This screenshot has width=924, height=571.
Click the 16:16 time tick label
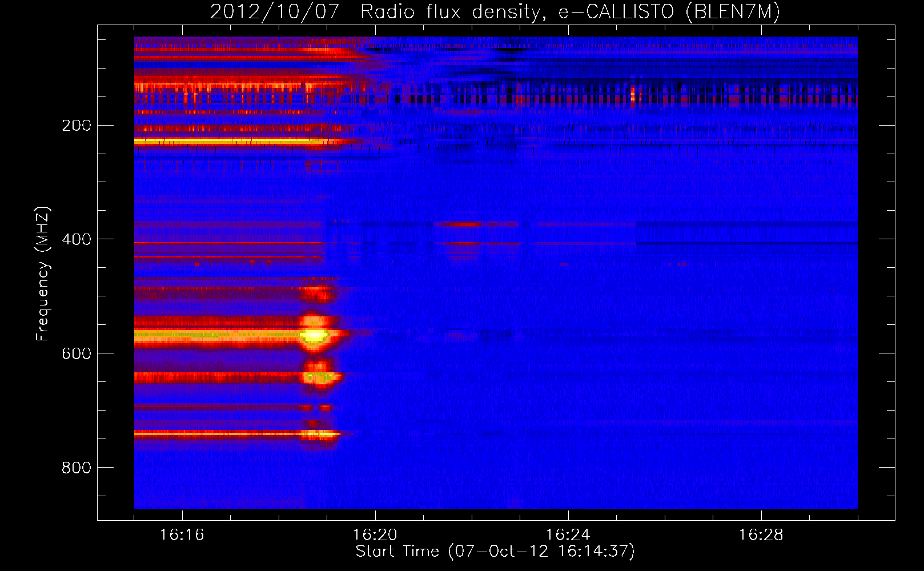[182, 534]
